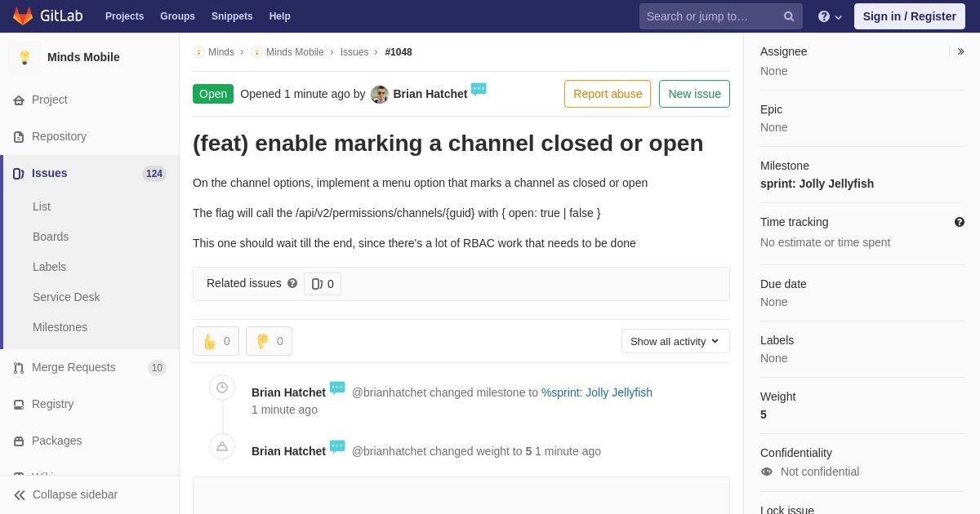Go to Snippets in top navigation
The width and height of the screenshot is (980, 514).
coord(232,16)
